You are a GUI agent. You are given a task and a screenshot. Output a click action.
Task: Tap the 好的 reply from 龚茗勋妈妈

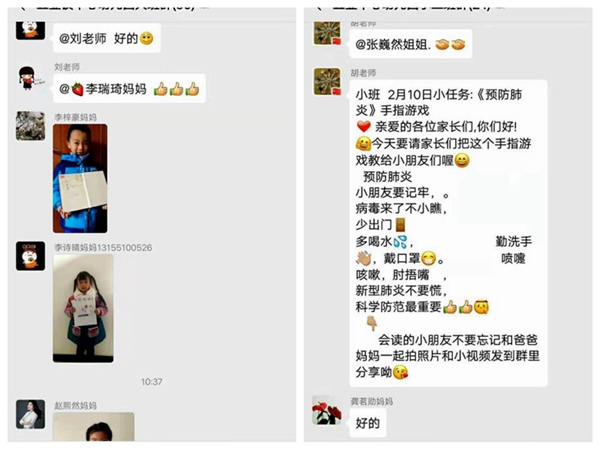[x=368, y=423]
